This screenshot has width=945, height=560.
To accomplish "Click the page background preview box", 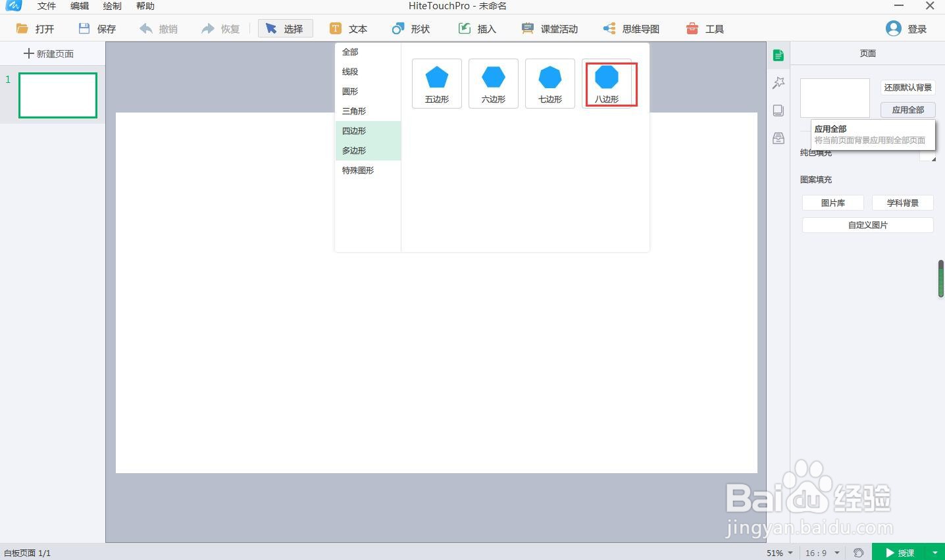I will click(x=834, y=98).
